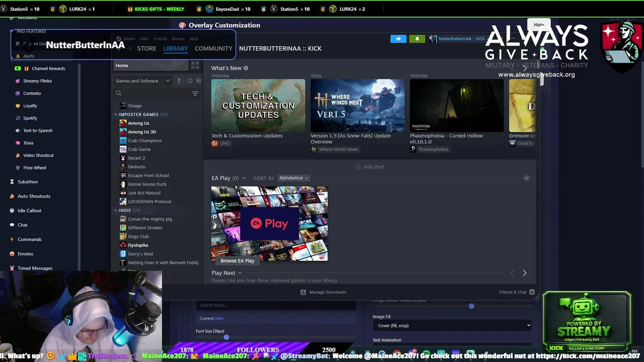This screenshot has height=362, width=644.
Task: Open the Games and Software filter dropdown
Action: [142, 81]
